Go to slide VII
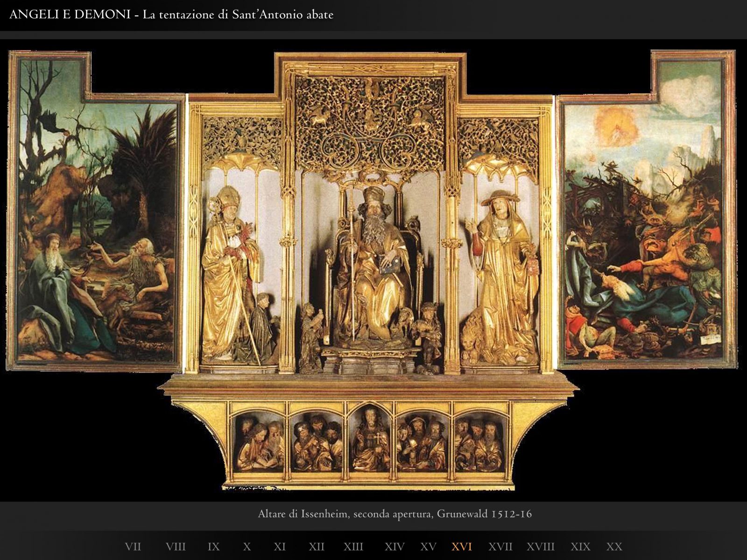Screen dimensions: 747x560 [133, 546]
